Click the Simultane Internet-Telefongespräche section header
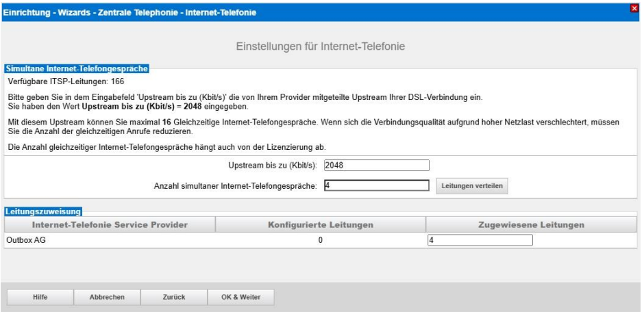This screenshot has height=312, width=644. click(x=77, y=68)
